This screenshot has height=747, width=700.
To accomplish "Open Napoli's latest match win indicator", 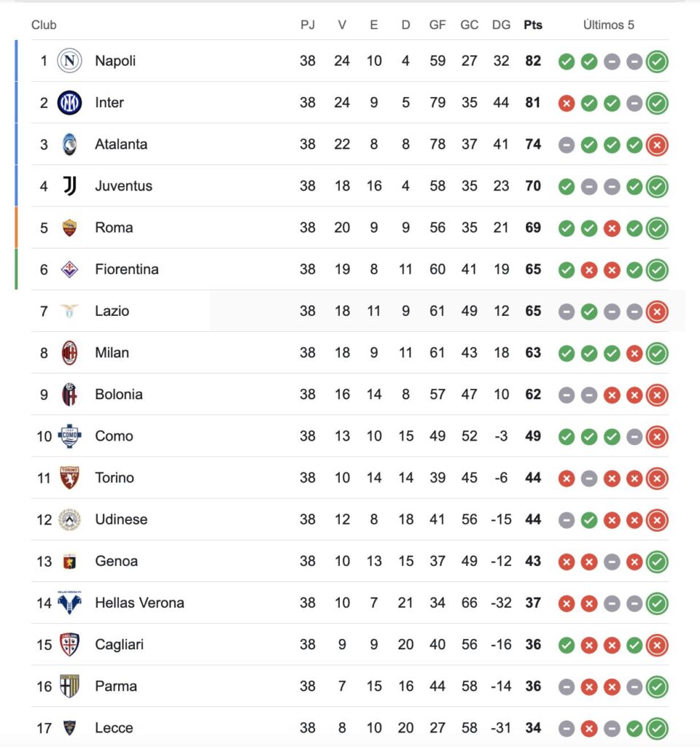I will pos(657,61).
